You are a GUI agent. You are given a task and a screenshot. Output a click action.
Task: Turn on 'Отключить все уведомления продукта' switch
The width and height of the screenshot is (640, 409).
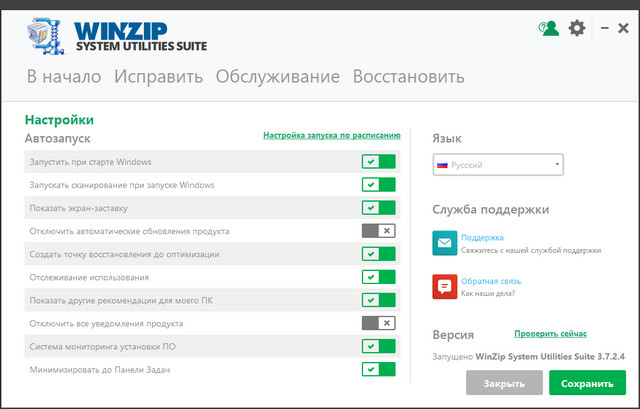(x=379, y=323)
